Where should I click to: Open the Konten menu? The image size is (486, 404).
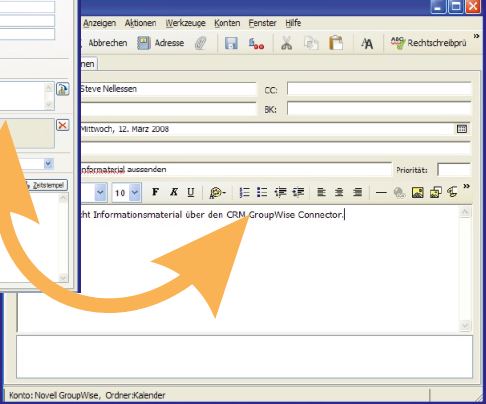tap(227, 23)
